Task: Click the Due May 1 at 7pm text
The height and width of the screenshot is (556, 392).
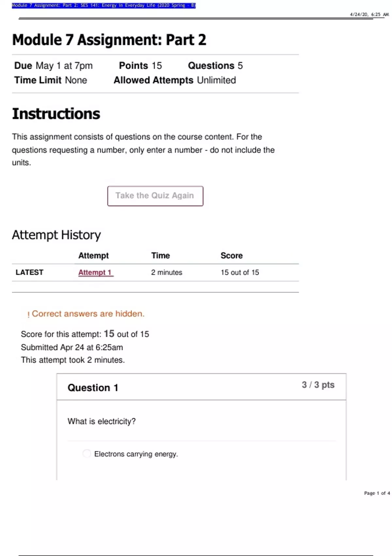Action: (x=53, y=66)
